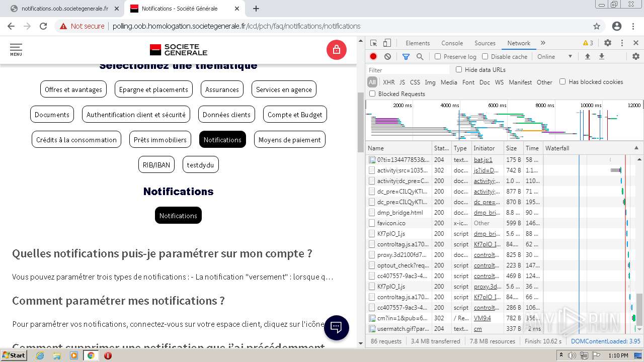Select the Authentification client et sécurité topic
This screenshot has width=644, height=362.
click(x=136, y=115)
